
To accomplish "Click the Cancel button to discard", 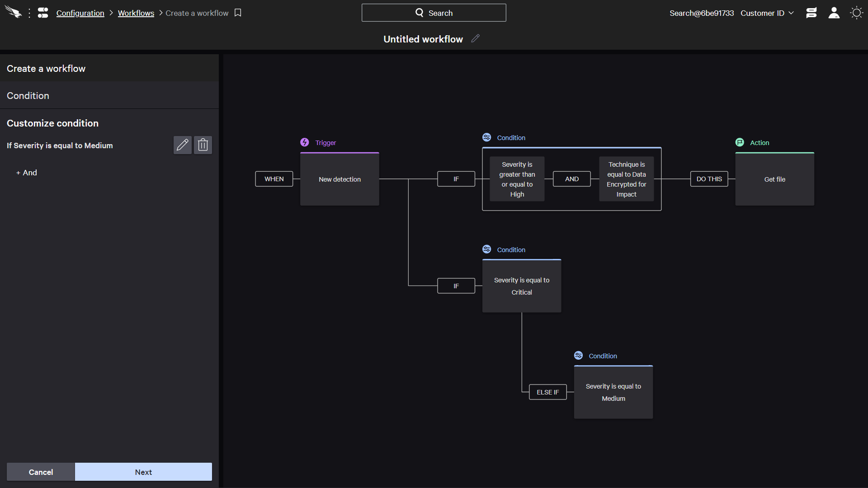I will pos(41,472).
